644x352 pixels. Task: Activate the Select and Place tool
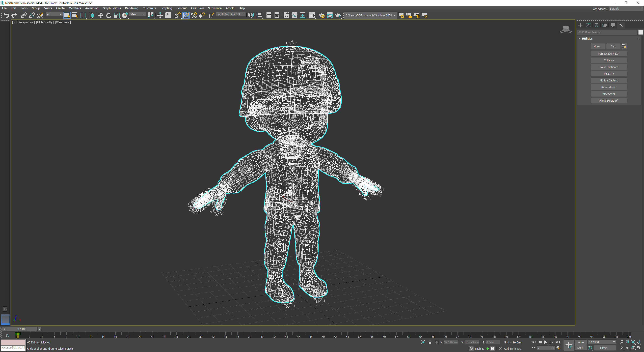point(125,15)
